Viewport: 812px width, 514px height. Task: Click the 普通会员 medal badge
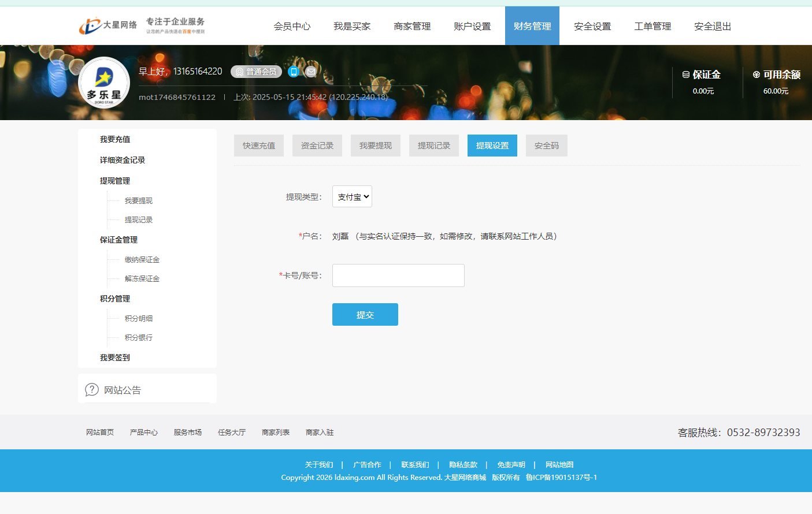[256, 72]
